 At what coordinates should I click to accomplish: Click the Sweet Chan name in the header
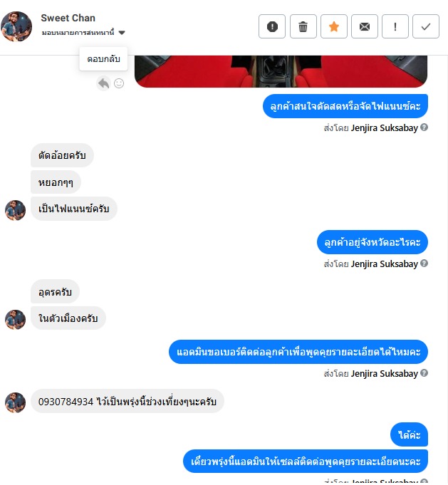pyautogui.click(x=68, y=18)
